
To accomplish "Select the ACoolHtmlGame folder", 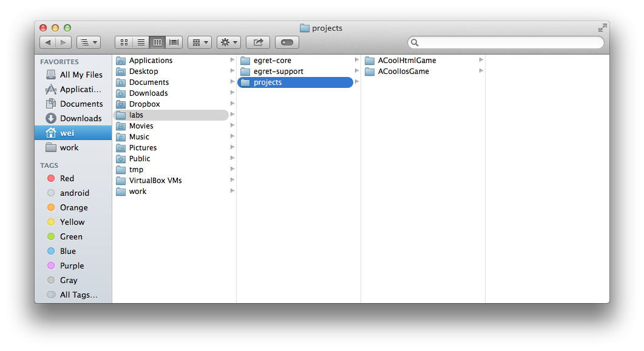I will [x=420, y=60].
